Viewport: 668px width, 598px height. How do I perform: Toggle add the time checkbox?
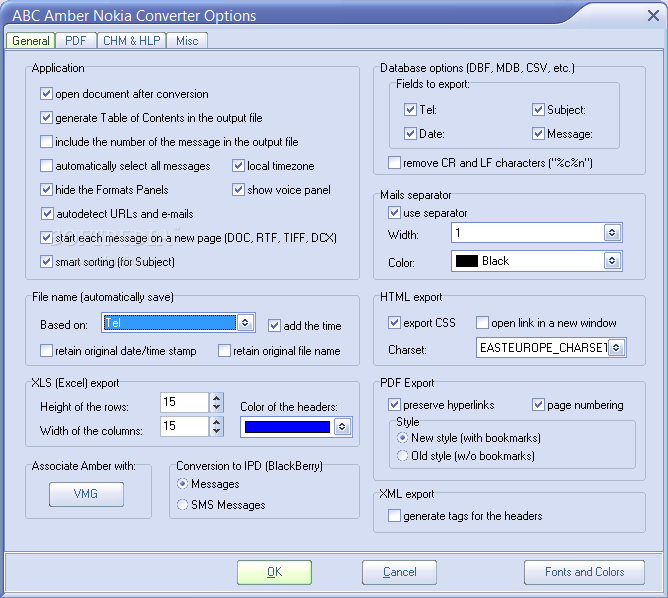(x=274, y=326)
